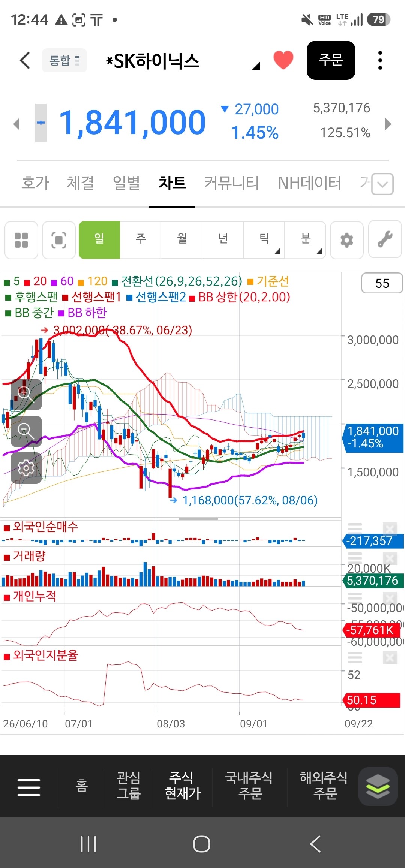Zoom in with the plus magnifier
Screen dimensions: 405x868
26,395
